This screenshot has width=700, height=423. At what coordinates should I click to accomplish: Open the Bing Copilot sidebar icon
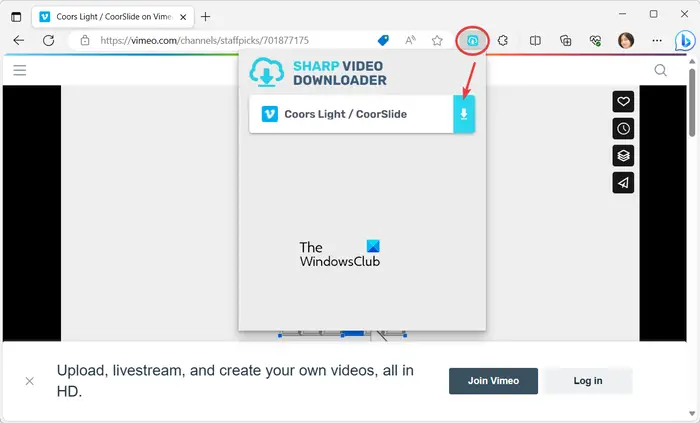[x=685, y=41]
